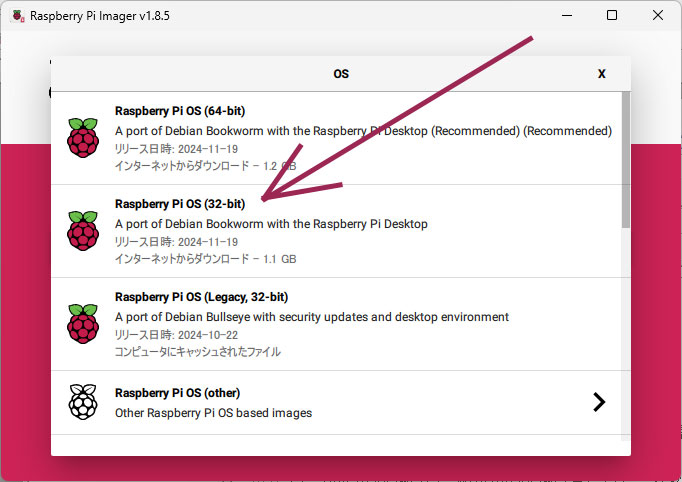Image resolution: width=682 pixels, height=482 pixels.
Task: Click the 2024-10-22 release date line
Action: pyautogui.click(x=176, y=335)
